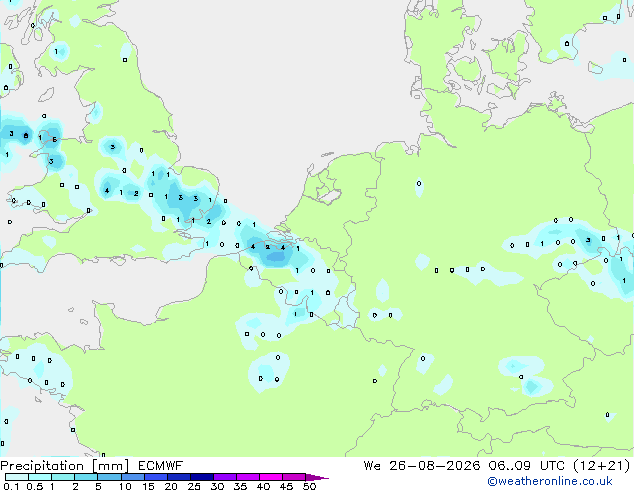Screen dimensions: 634x490
Task: Click the '35' legend scale label
Action: (240, 486)
